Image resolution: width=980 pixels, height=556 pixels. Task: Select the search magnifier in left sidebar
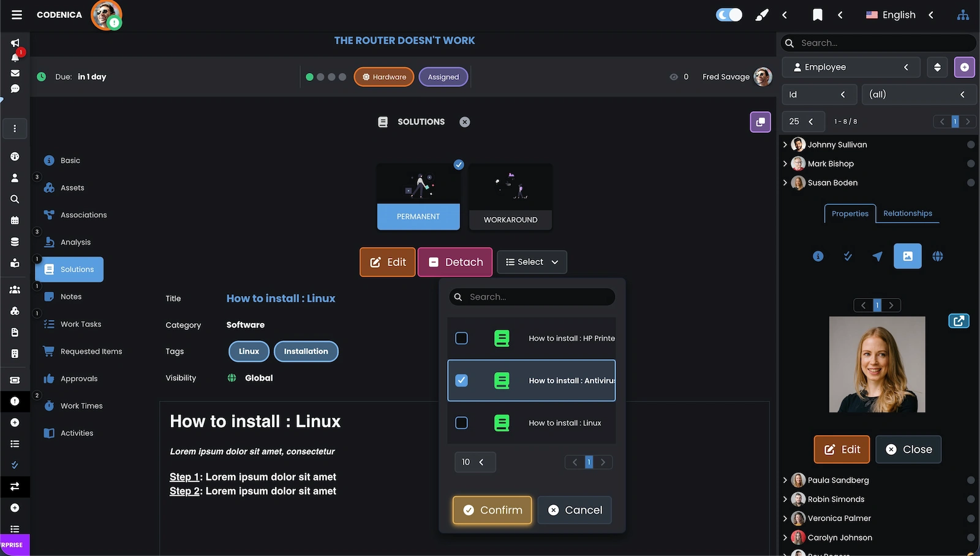tap(15, 199)
